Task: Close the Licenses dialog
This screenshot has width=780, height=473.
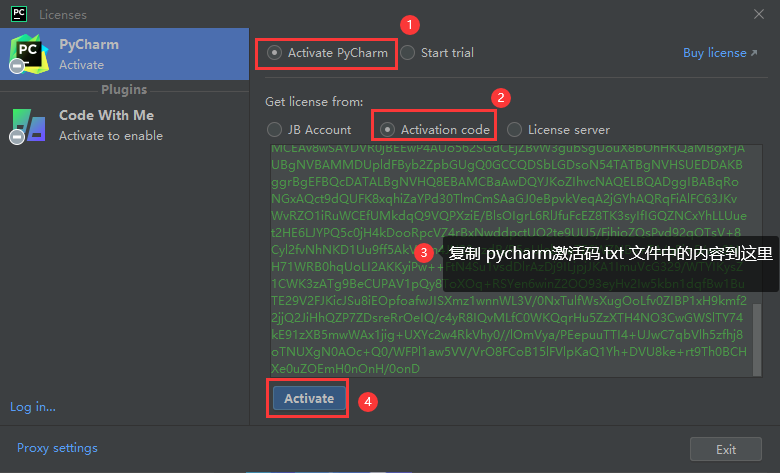Action: tap(759, 14)
